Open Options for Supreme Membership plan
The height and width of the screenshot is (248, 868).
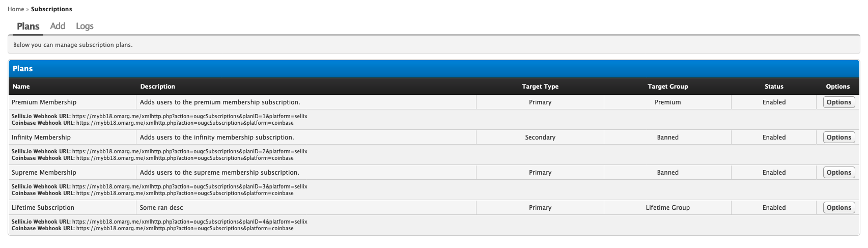tap(838, 172)
